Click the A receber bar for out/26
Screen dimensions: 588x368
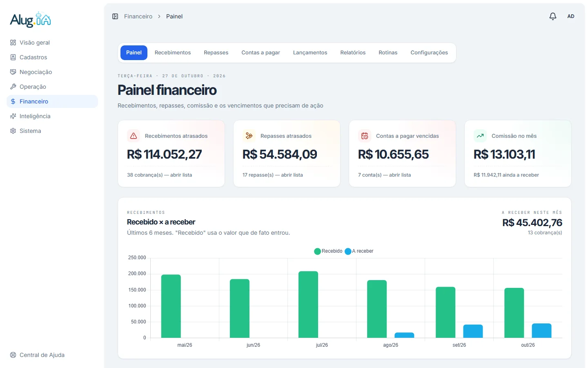(x=541, y=330)
